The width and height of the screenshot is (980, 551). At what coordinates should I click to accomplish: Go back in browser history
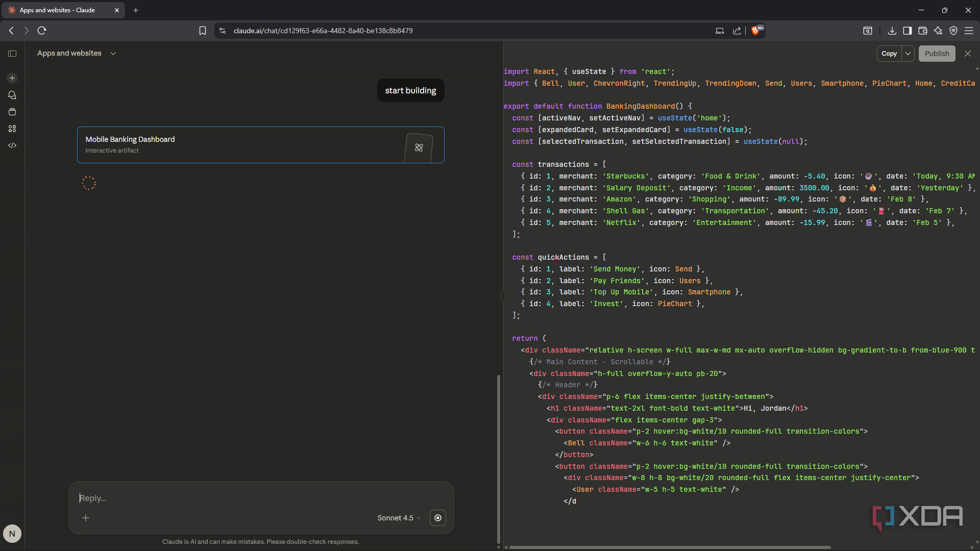(11, 31)
